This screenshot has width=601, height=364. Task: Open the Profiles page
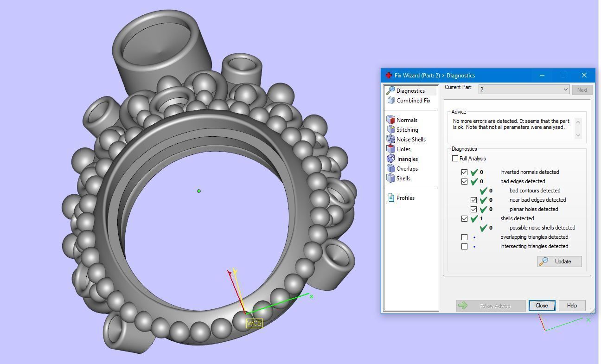coord(401,198)
